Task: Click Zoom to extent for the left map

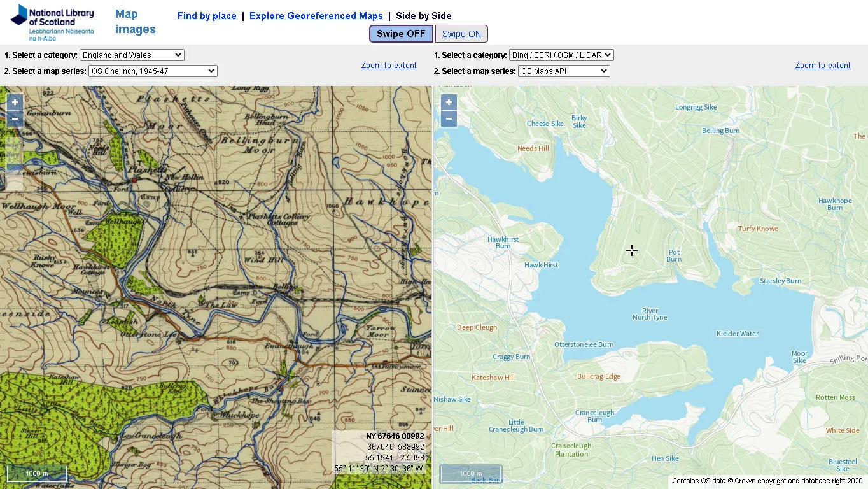Action: coord(388,66)
